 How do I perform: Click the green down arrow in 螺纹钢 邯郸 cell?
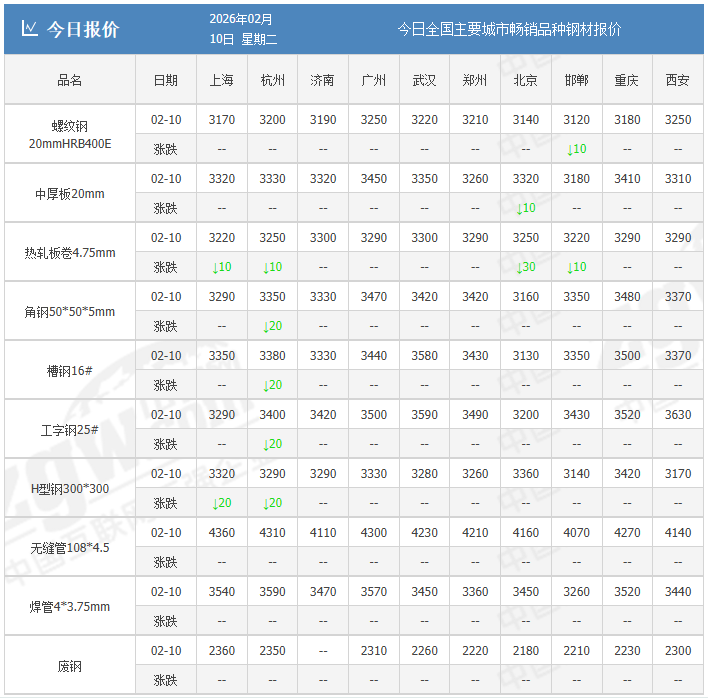point(576,150)
